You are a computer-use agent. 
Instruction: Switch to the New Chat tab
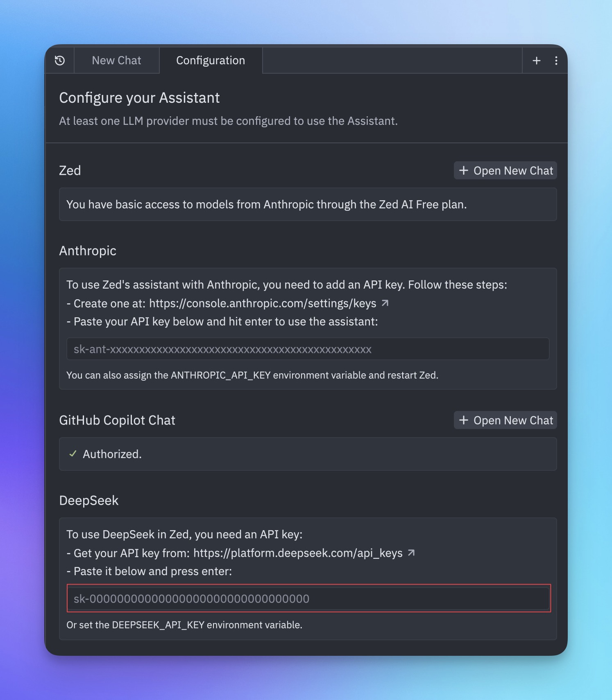point(116,60)
